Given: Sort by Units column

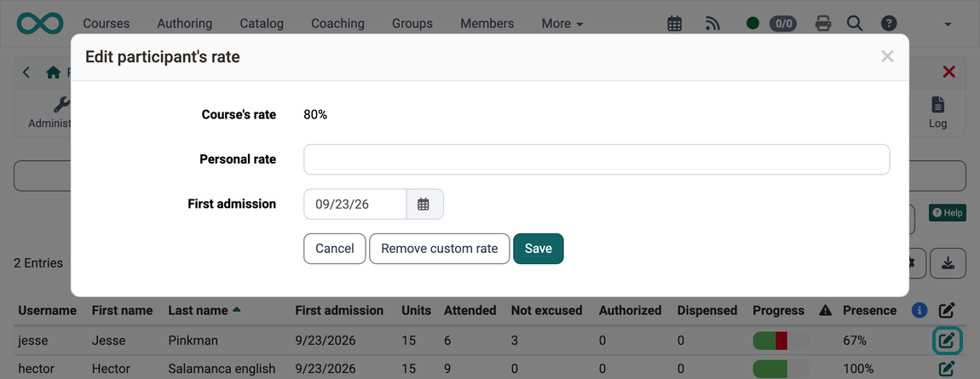Looking at the screenshot, I should pos(416,310).
